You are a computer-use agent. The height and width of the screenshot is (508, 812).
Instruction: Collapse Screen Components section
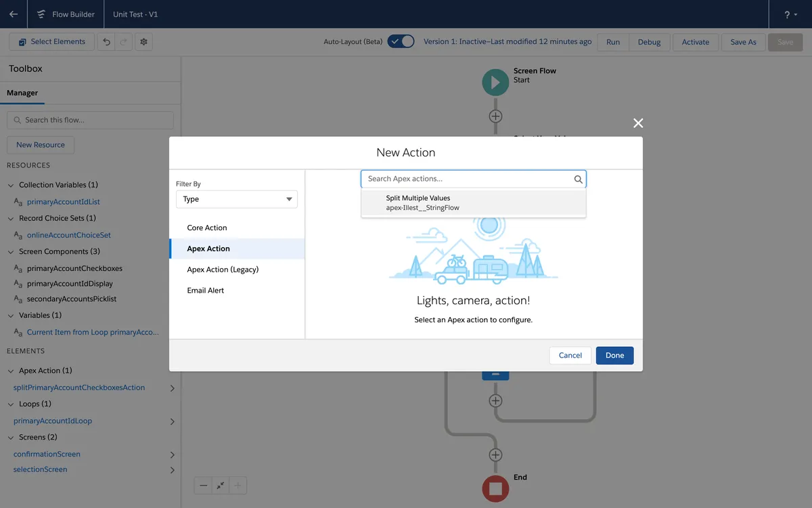tap(11, 252)
